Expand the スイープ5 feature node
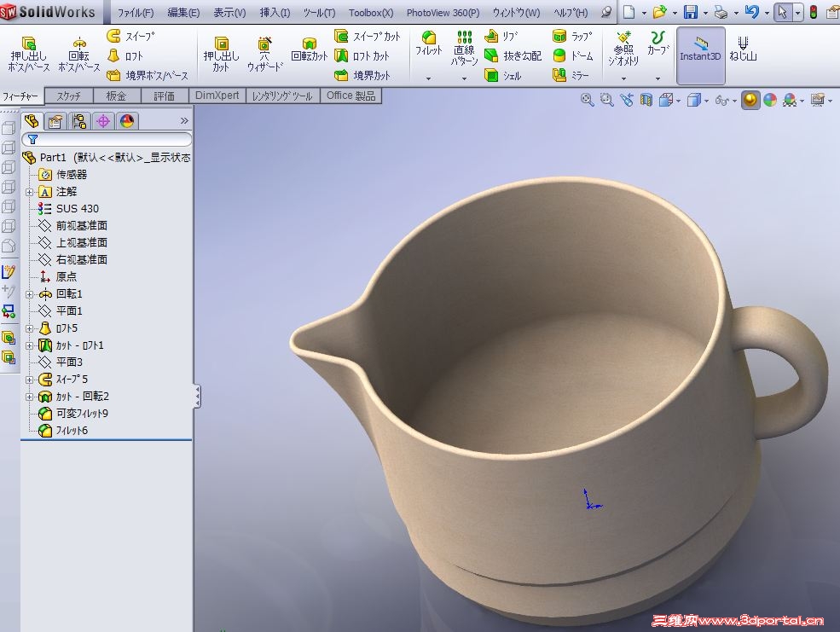 point(30,380)
